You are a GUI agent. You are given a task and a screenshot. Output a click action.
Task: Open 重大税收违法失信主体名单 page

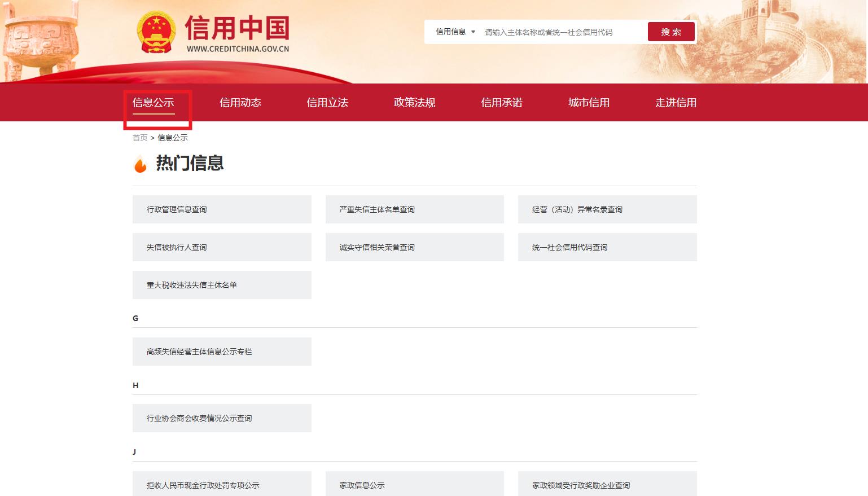[222, 285]
